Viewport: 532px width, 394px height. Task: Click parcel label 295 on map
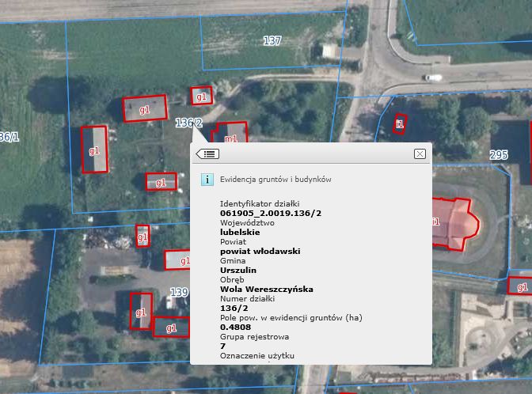[x=499, y=155]
